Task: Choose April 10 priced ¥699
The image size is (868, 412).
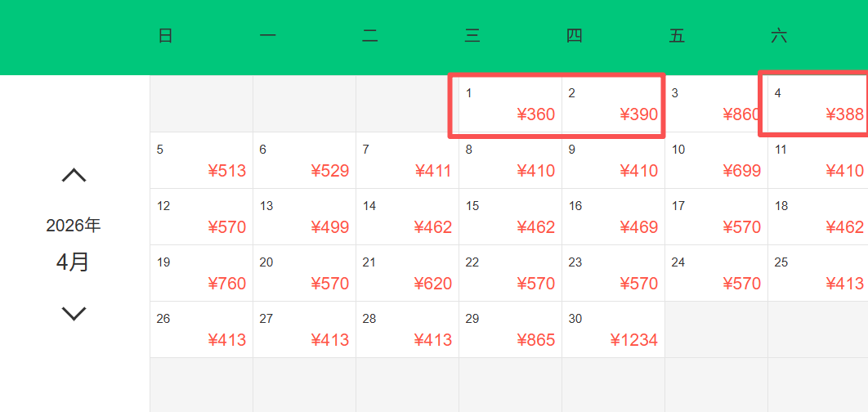Action: coord(716,160)
